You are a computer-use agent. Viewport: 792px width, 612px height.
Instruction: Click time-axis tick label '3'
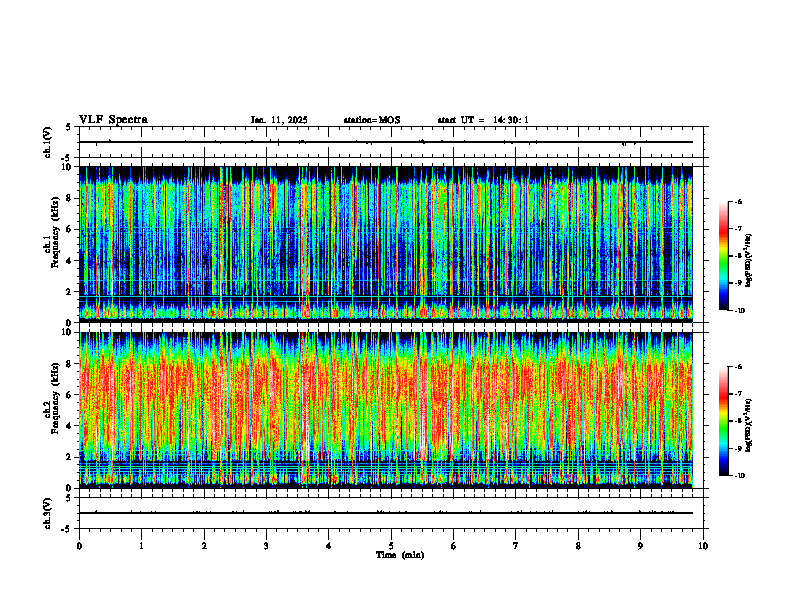266,546
